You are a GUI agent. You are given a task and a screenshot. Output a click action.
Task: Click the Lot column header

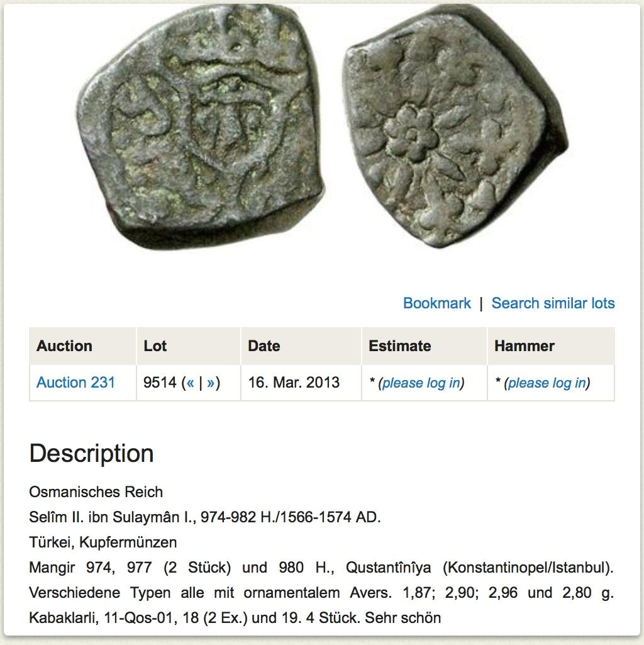(155, 346)
